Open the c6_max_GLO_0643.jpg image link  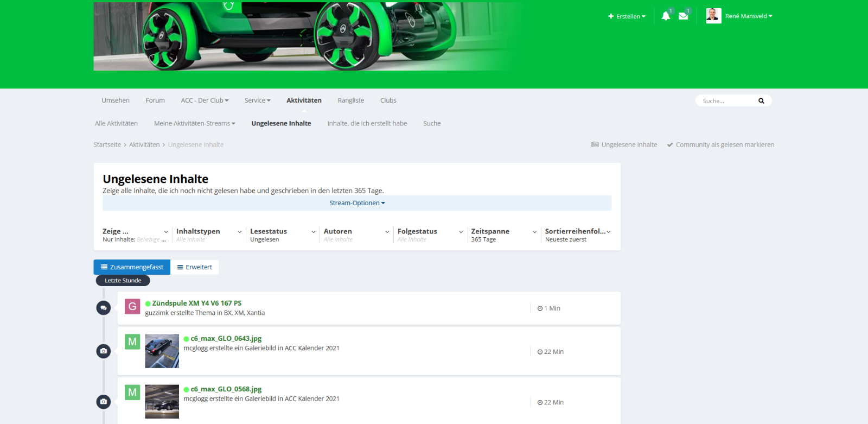coord(226,339)
